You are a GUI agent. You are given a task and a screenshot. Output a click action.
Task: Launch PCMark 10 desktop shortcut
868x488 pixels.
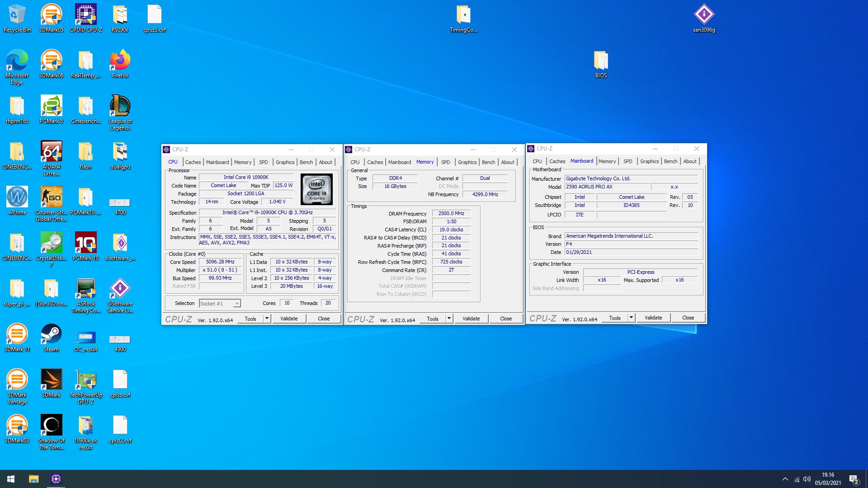86,246
